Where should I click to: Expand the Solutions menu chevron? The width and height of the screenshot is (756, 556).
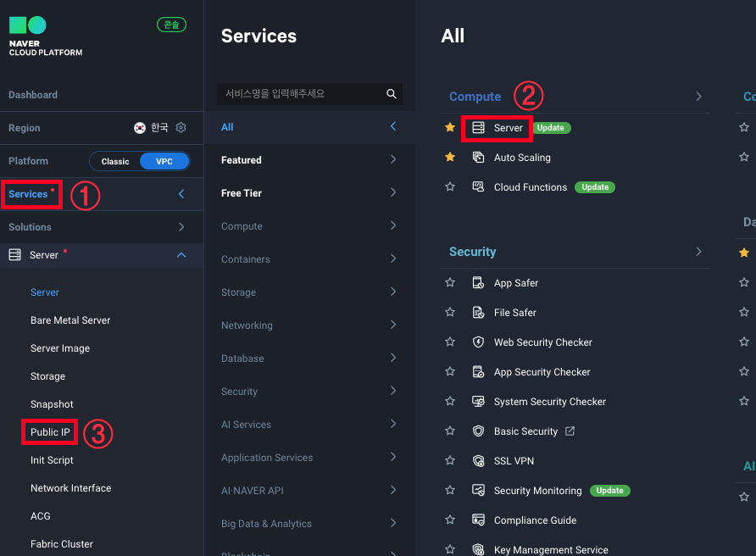tap(181, 226)
